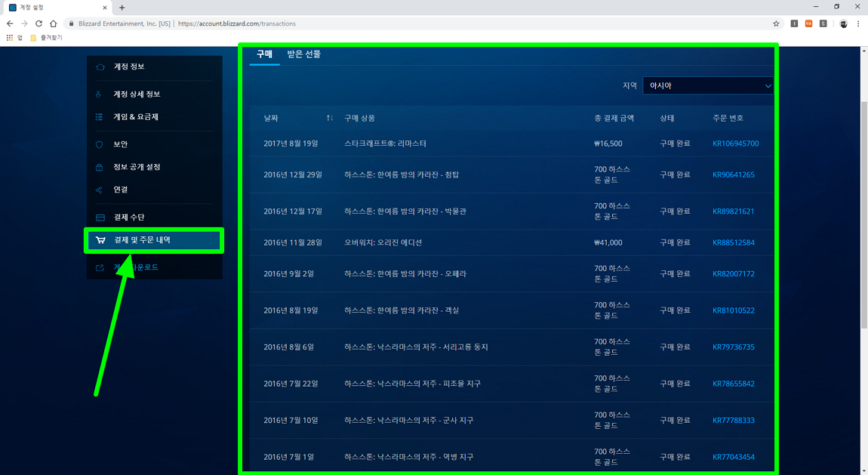Click the 총 결제 금액 column header
This screenshot has height=475, width=868.
614,118
